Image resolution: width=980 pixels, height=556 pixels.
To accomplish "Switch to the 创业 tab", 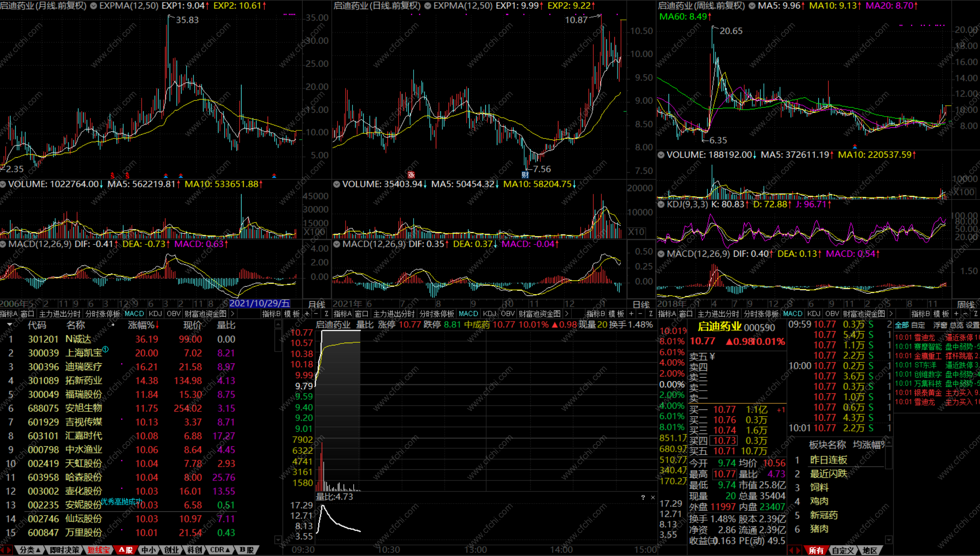I will (172, 550).
